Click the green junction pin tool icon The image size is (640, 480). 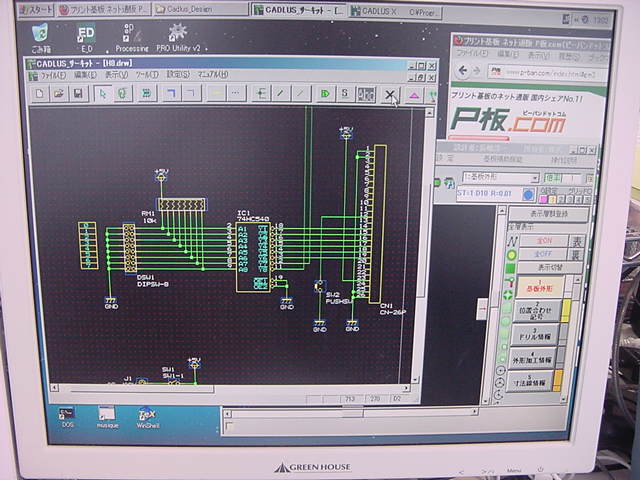coord(260,93)
